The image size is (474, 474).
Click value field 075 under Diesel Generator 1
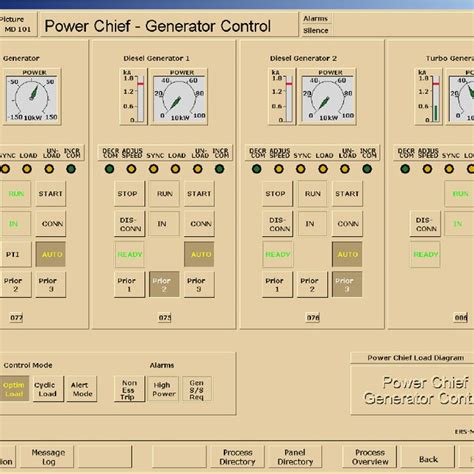tap(165, 318)
